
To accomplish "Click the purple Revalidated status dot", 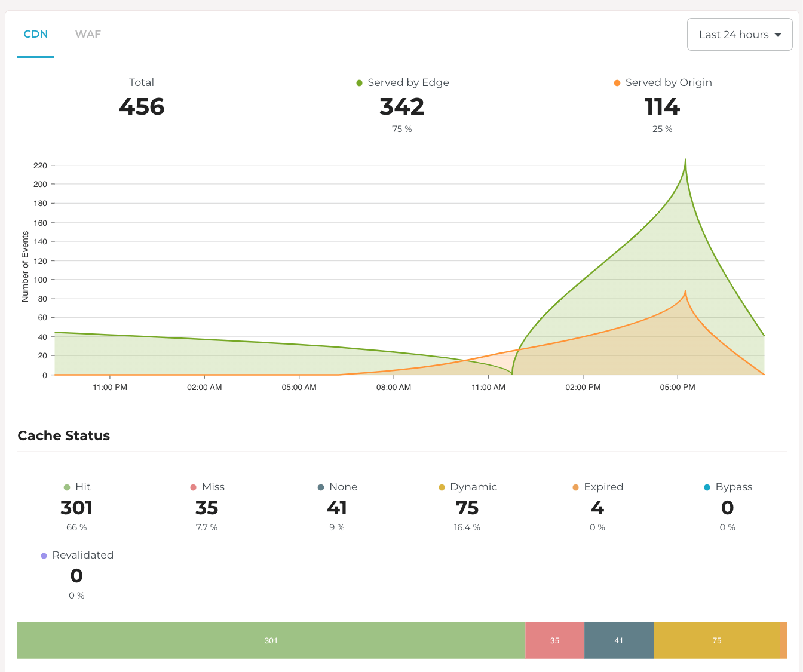I will 44,556.
